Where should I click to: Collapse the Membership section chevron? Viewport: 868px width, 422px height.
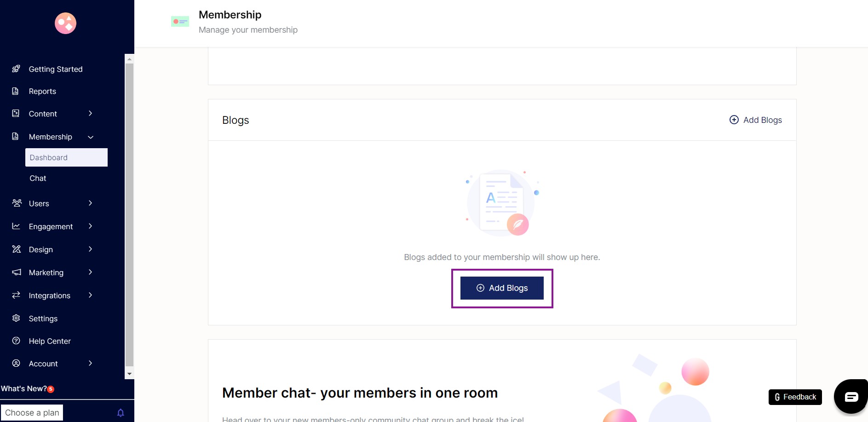[x=91, y=137]
